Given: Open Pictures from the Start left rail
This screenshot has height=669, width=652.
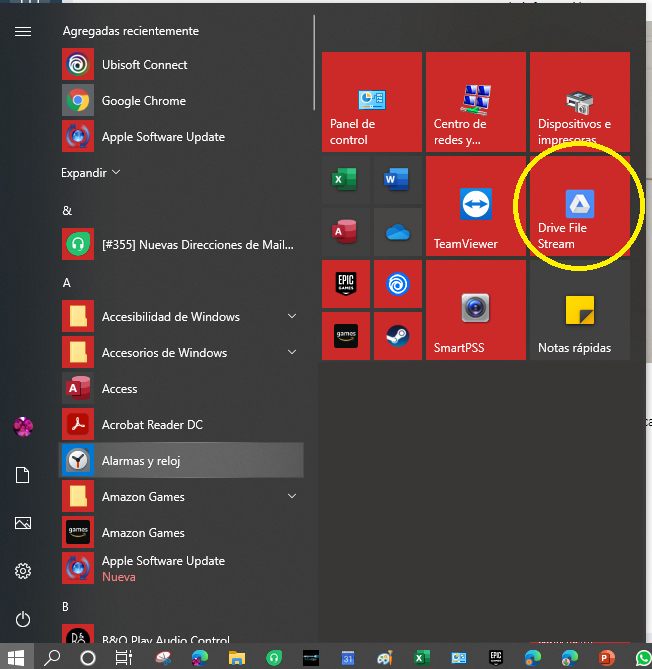Looking at the screenshot, I should pos(23,523).
